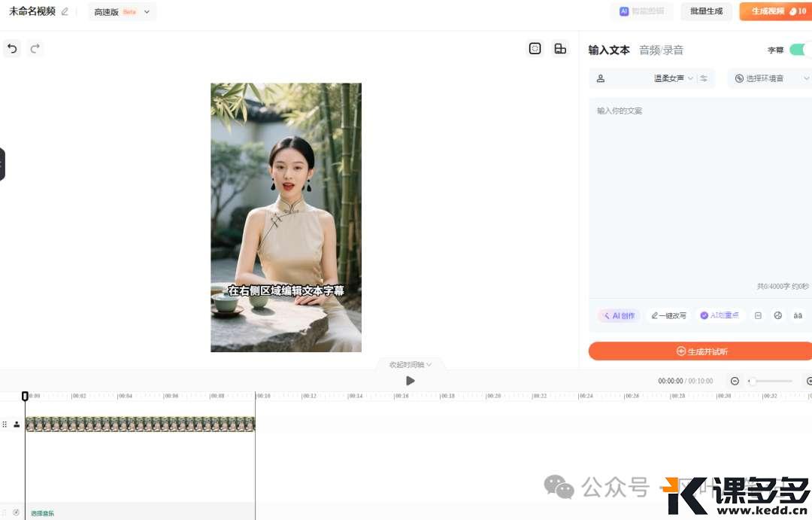Select the 输入文本 tab
Screen dimensions: 812x520
click(609, 50)
